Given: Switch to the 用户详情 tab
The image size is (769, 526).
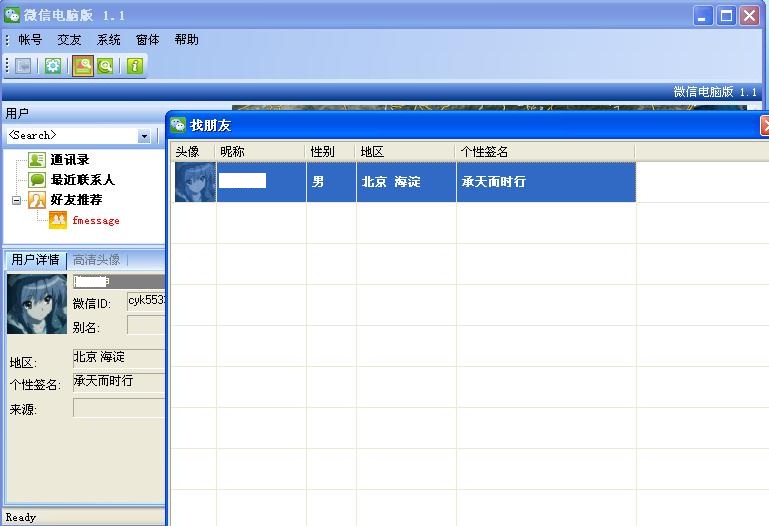Looking at the screenshot, I should [35, 259].
